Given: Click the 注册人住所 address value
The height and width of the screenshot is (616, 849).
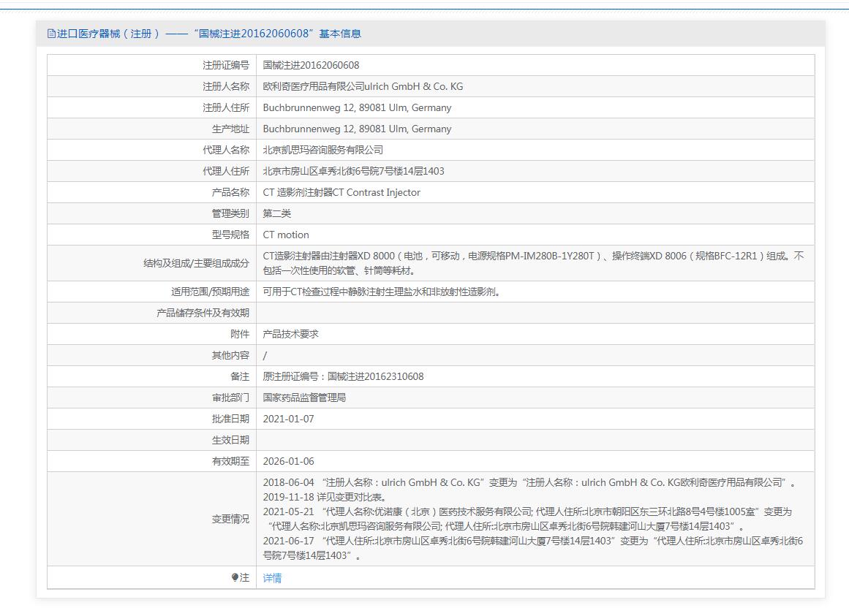Looking at the screenshot, I should click(357, 107).
